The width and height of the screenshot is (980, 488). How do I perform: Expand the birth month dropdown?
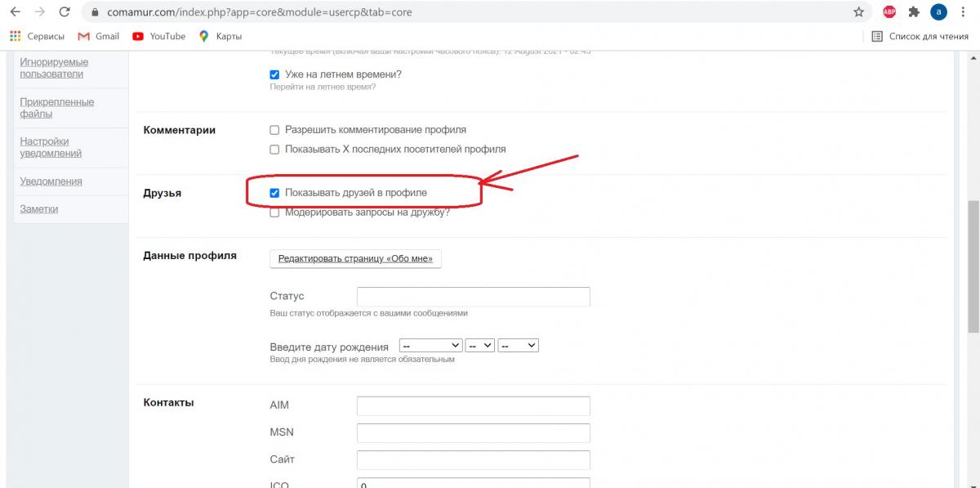pos(430,346)
